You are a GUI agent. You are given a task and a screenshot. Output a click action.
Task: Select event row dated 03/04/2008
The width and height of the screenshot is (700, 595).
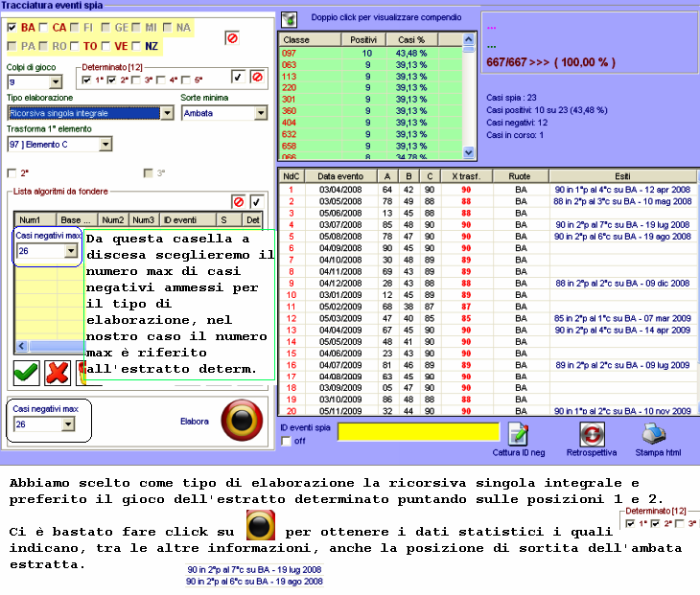487,190
